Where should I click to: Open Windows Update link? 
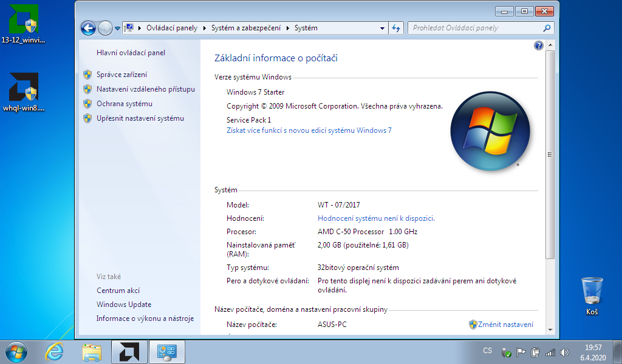click(x=124, y=304)
